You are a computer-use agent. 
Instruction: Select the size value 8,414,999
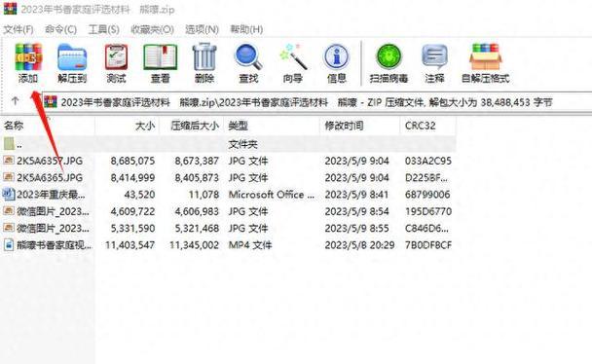(132, 177)
